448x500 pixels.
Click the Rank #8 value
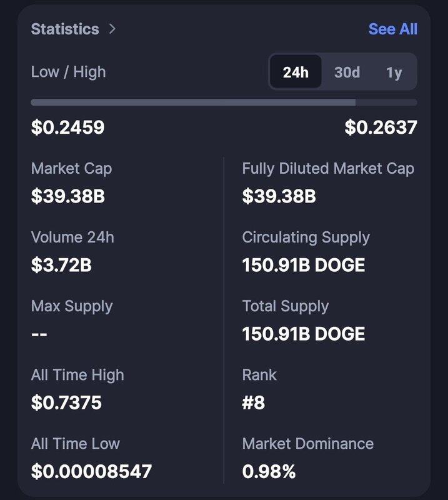point(254,402)
